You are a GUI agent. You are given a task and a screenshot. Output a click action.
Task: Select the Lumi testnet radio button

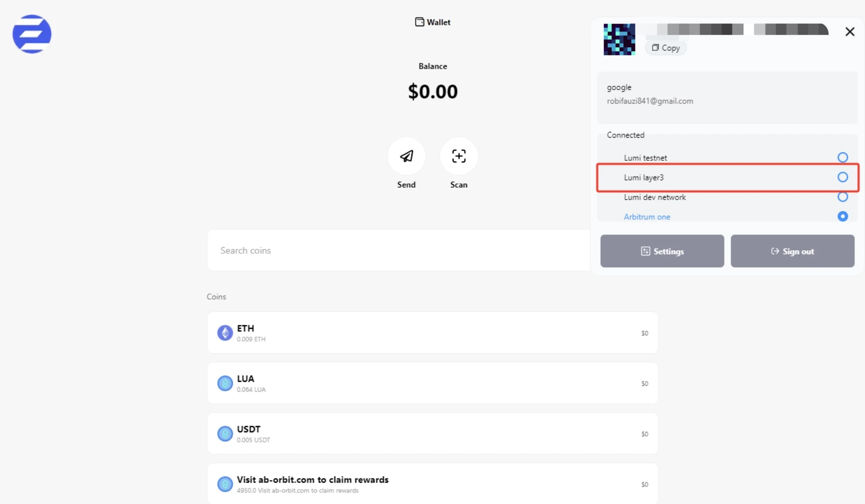pyautogui.click(x=842, y=157)
